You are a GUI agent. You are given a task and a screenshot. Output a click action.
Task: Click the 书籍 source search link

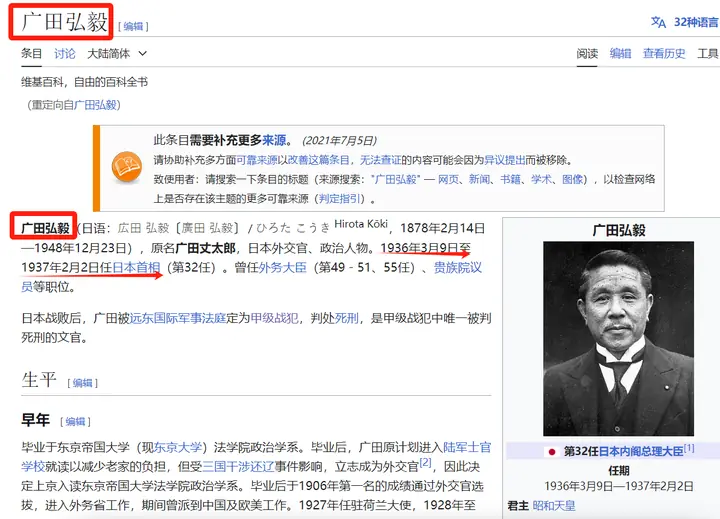tap(510, 179)
